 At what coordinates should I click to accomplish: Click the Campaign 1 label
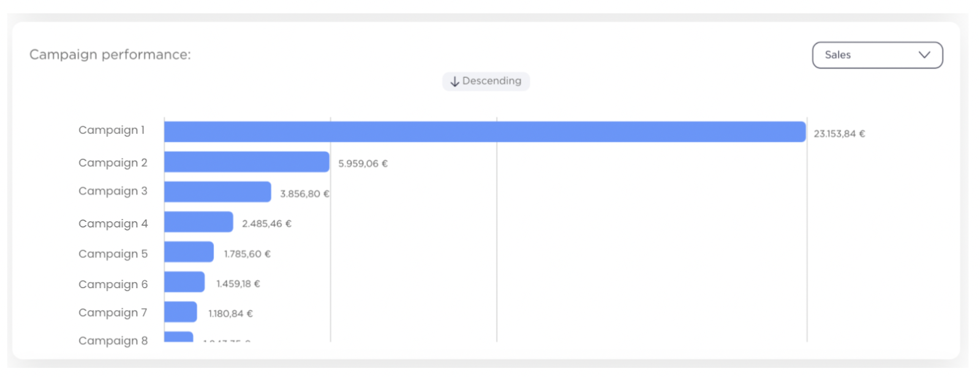[111, 130]
